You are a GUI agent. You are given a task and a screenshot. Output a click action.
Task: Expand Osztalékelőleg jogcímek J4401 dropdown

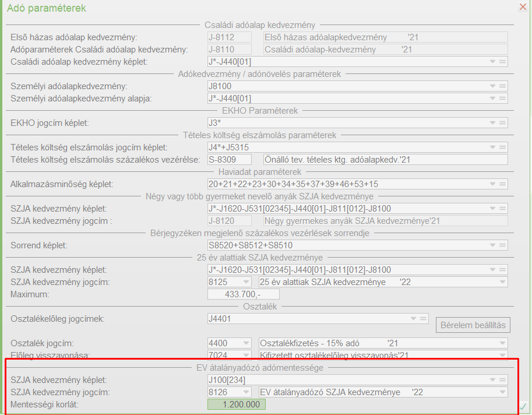click(413, 319)
